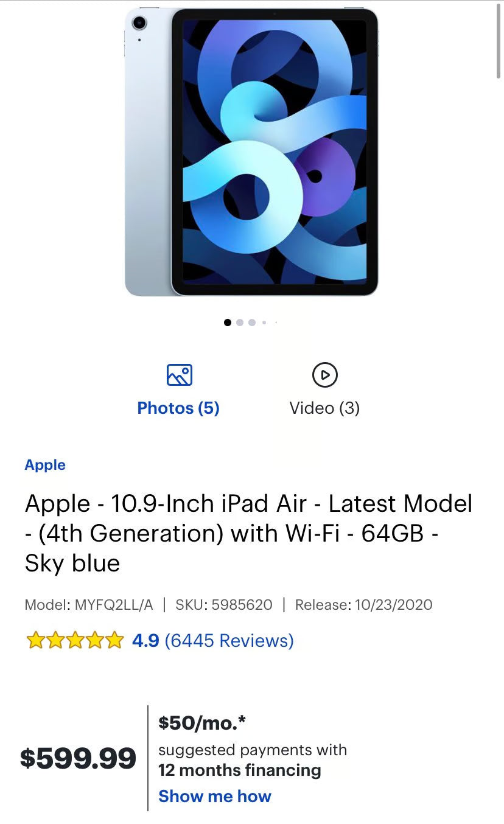Image resolution: width=504 pixels, height=824 pixels.
Task: Click the sky blue iPad product image
Action: tap(252, 152)
